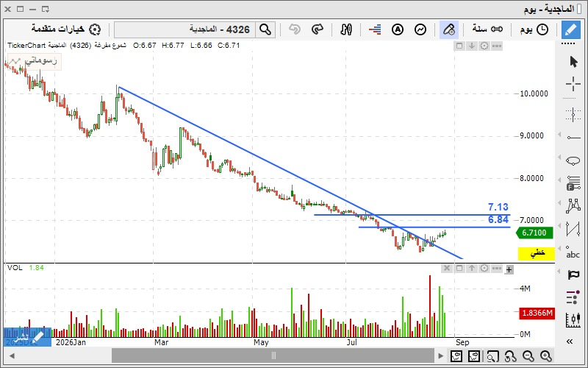This screenshot has height=368, width=588.
Task: Select the abc text annotation tool
Action: (573, 252)
